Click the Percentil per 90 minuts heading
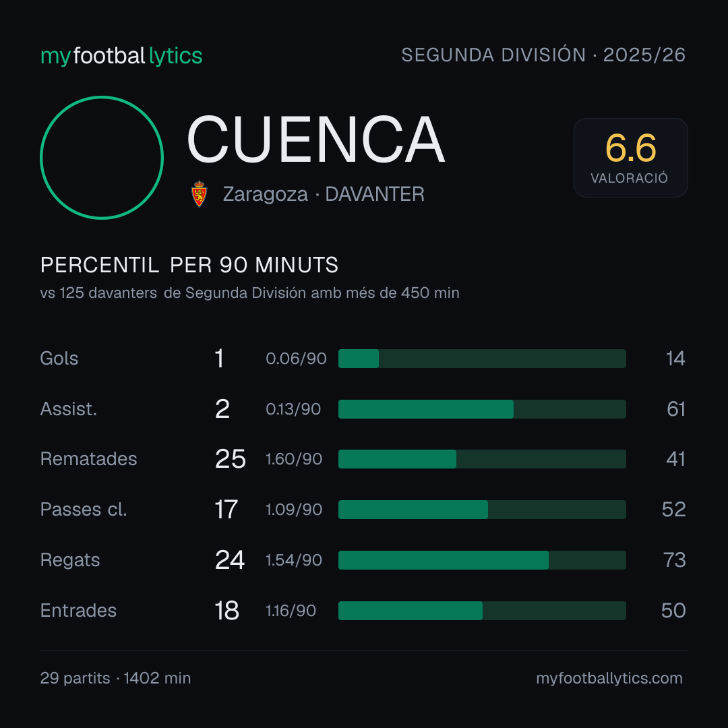Image resolution: width=728 pixels, height=728 pixels. click(x=189, y=266)
